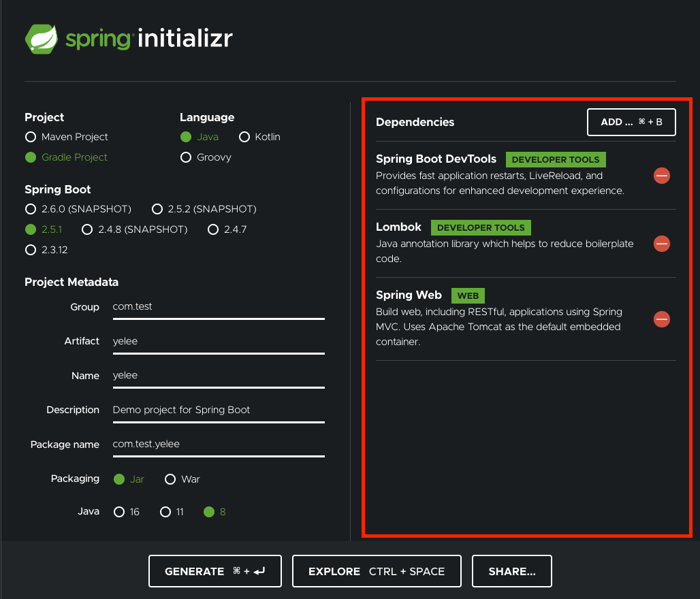Click the Artifact input field

(219, 342)
